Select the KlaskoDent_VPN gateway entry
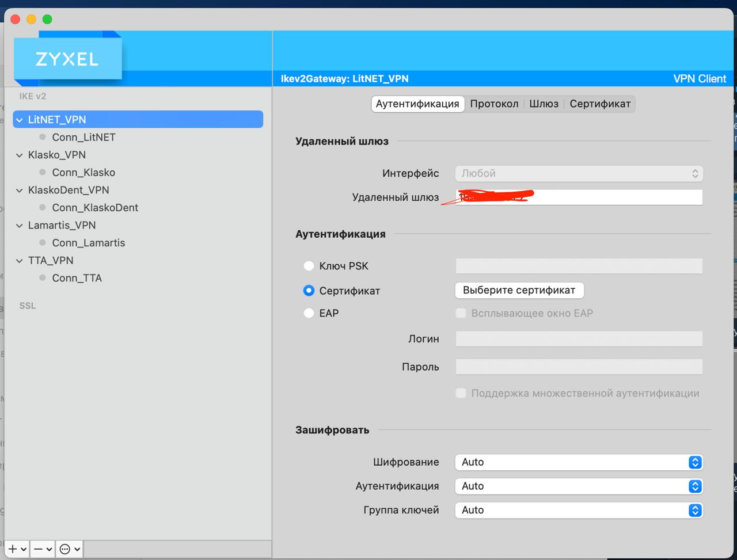The height and width of the screenshot is (560, 737). [69, 190]
